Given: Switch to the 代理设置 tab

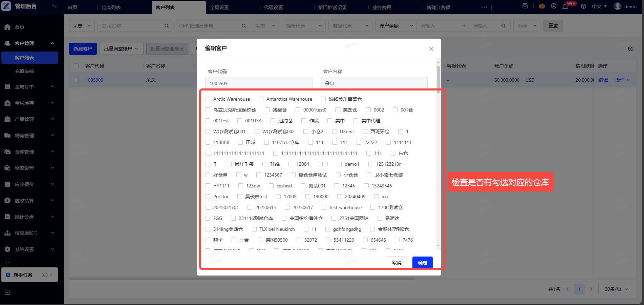Looking at the screenshot, I should click(274, 7).
